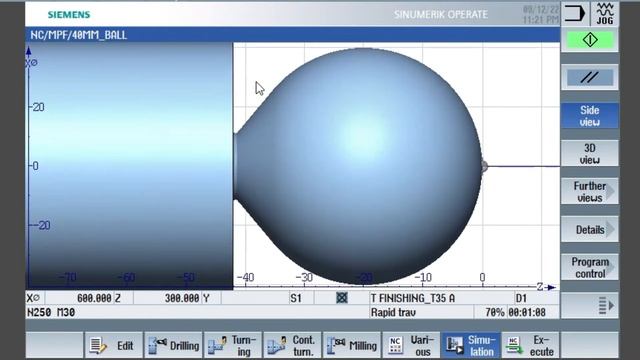This screenshot has height=360, width=640.
Task: Click the Z value 300.000
Action: (182, 298)
